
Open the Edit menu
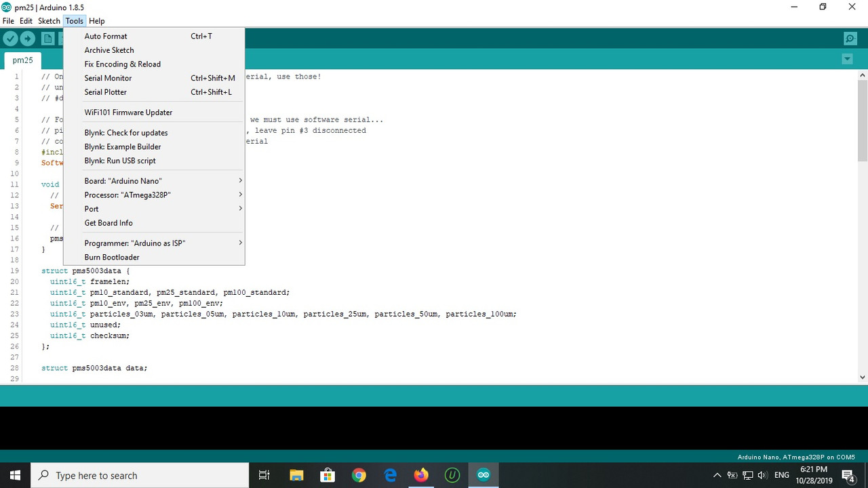tap(26, 21)
